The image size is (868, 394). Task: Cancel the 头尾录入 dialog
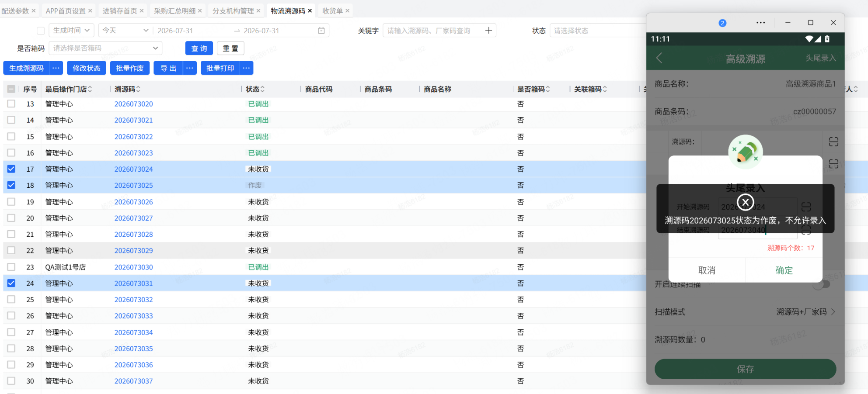(707, 270)
